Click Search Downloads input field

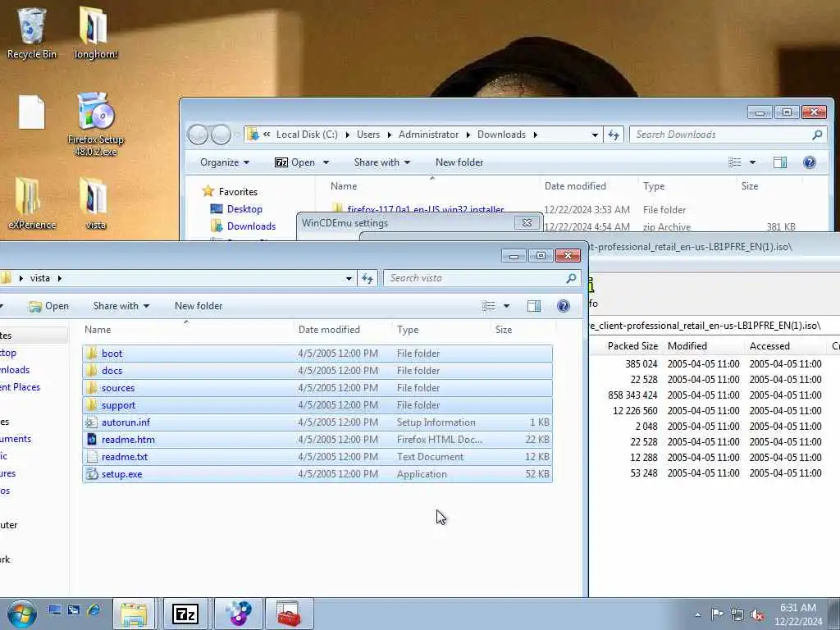pyautogui.click(x=720, y=135)
